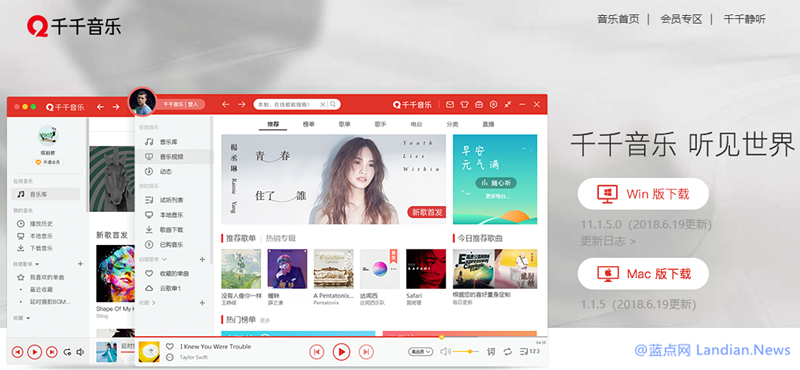Click the 开通会员 badge in the Mac window
The image size is (800, 370).
[x=47, y=162]
